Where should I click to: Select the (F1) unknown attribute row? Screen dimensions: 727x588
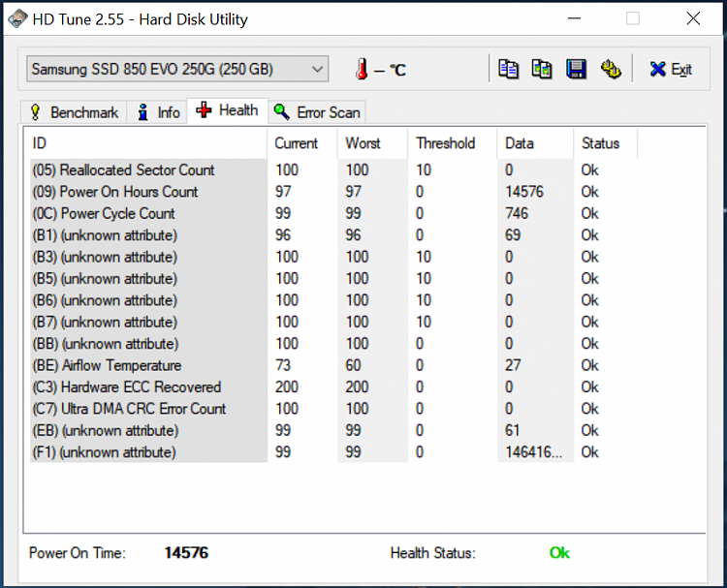(x=333, y=452)
